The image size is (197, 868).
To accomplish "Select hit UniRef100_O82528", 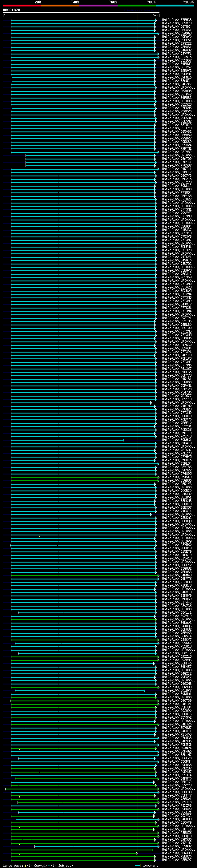I will [x=176, y=105].
